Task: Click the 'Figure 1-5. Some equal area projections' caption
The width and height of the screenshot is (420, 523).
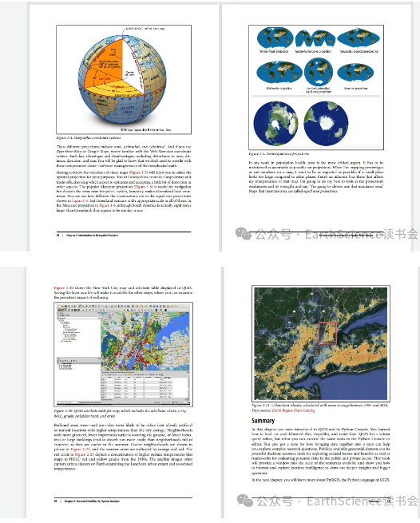Action: tap(279, 154)
